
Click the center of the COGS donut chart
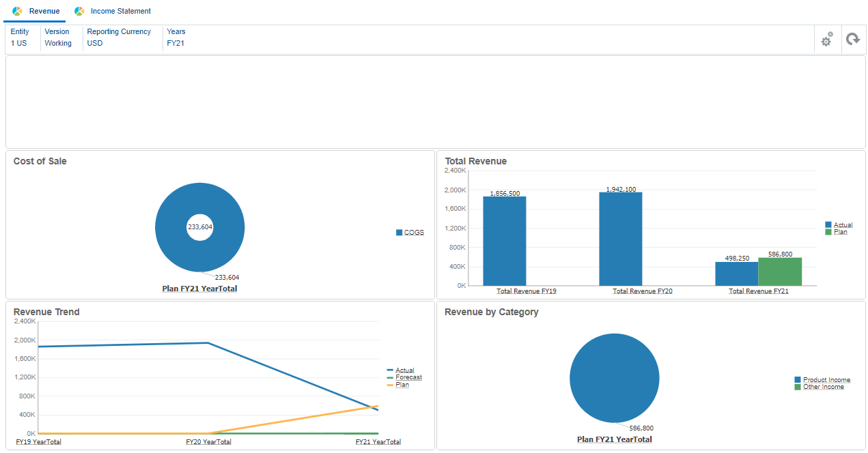199,227
